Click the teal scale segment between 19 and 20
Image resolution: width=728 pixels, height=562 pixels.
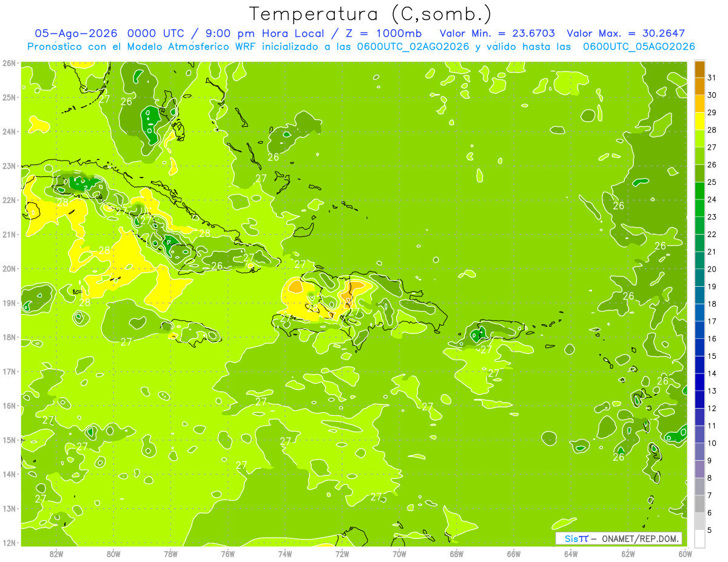[x=699, y=278]
